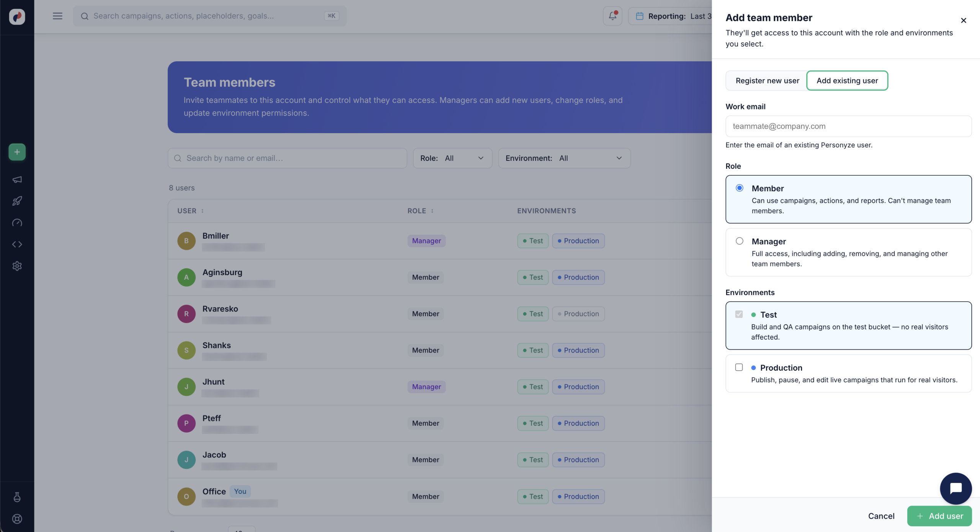
Task: Click Pteff's avatar icon
Action: (x=186, y=423)
